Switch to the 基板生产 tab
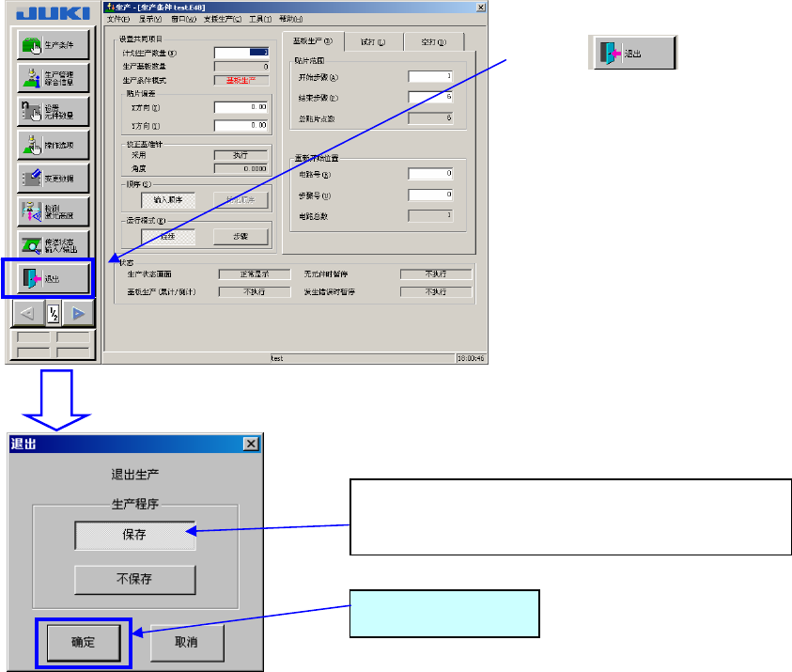The width and height of the screenshot is (792, 672). pos(313,41)
